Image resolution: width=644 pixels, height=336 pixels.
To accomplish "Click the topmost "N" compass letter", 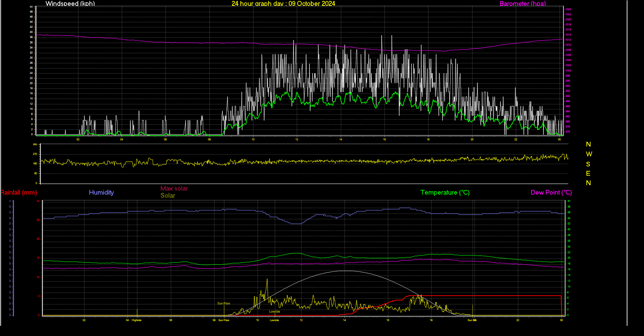I will click(x=588, y=144).
